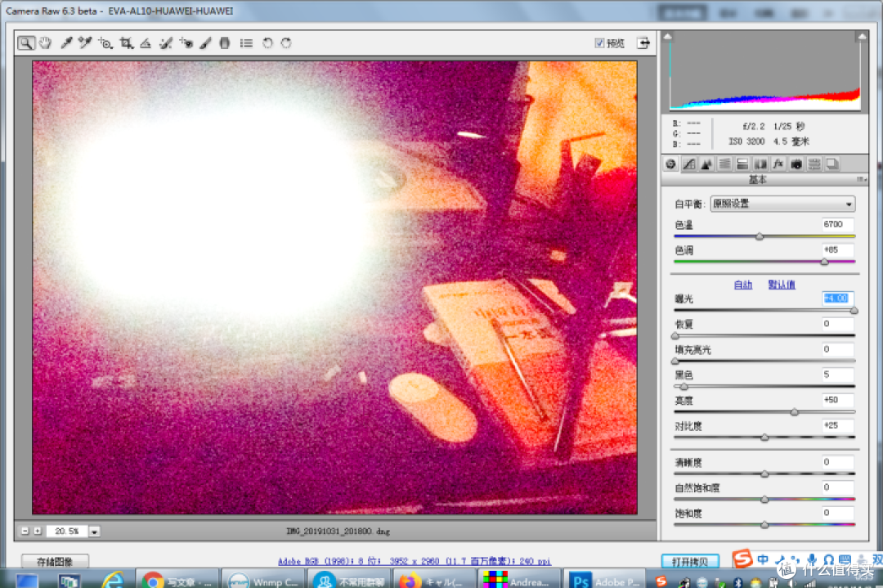The image size is (883, 588).
Task: Click the brightness (亮度) slider handle
Action: (794, 412)
